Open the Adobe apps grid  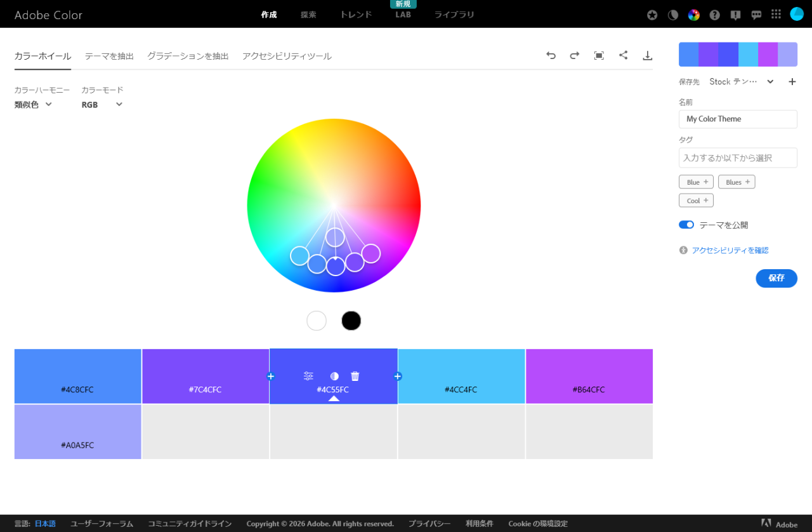click(775, 14)
